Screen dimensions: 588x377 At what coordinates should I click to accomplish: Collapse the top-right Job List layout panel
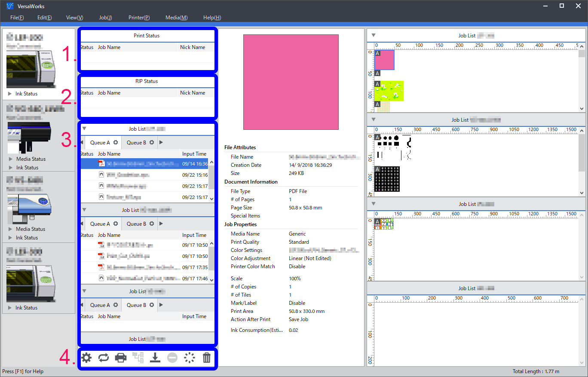pos(374,36)
